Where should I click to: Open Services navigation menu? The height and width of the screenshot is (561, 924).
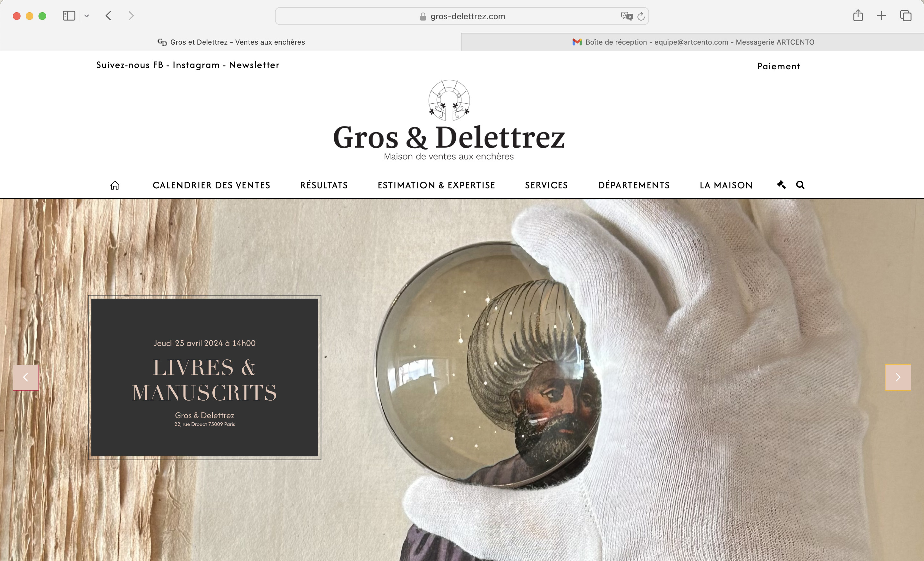[546, 185]
